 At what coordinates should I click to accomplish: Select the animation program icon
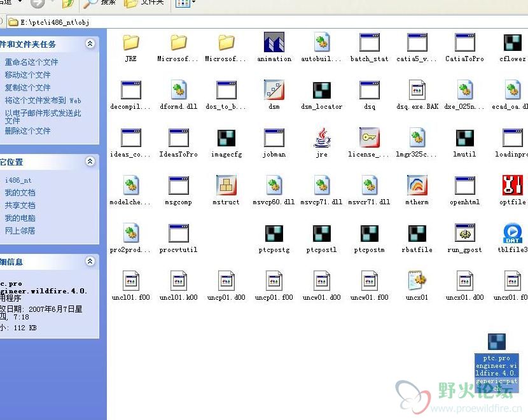tap(274, 42)
